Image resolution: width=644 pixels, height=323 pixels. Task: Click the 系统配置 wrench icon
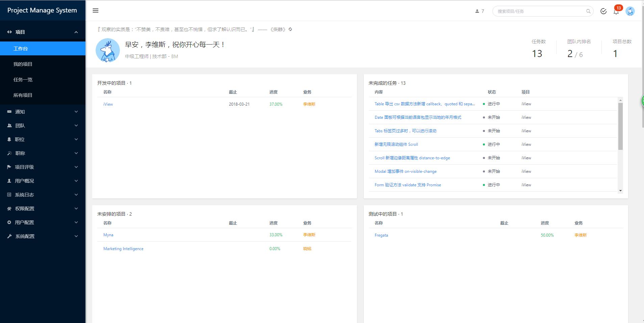click(9, 236)
